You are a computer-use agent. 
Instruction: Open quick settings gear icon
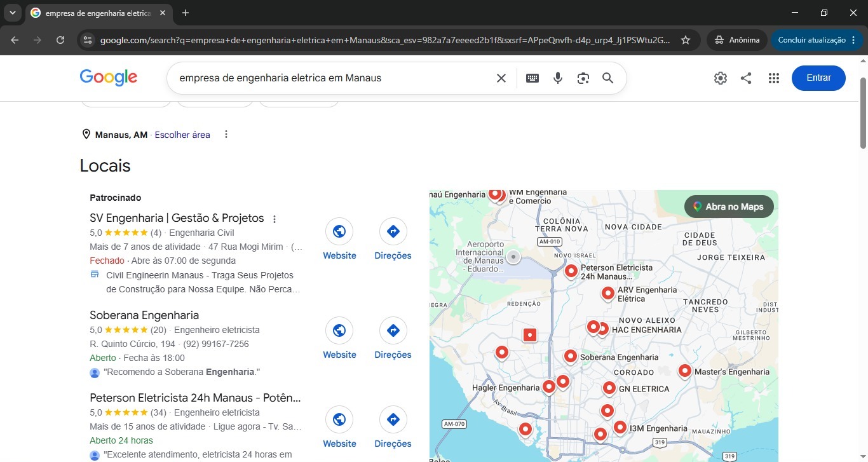pos(720,78)
